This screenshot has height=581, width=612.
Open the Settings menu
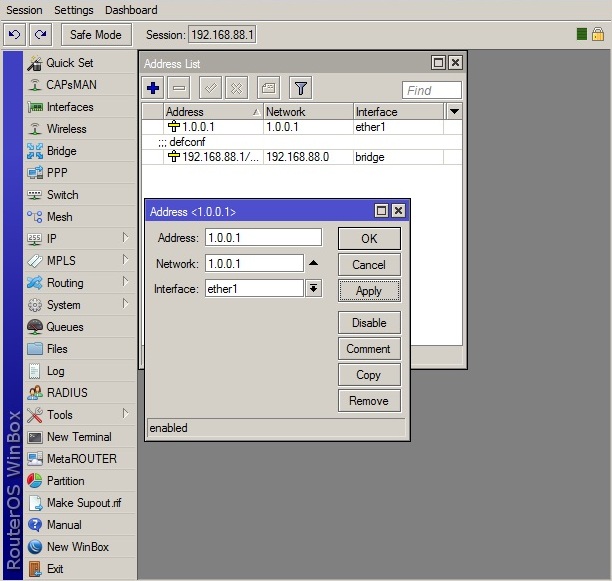click(x=74, y=10)
